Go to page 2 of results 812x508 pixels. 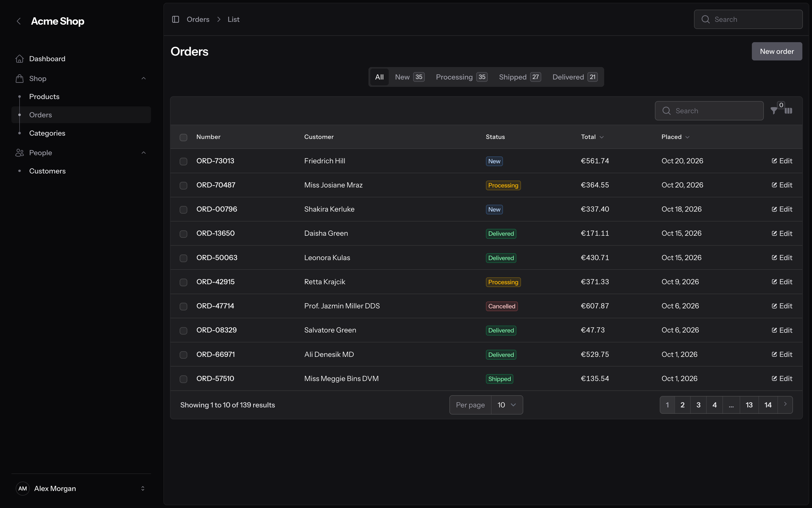[683, 405]
